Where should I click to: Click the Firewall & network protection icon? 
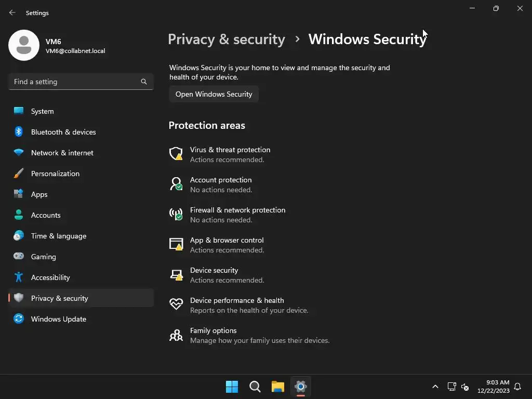176,214
